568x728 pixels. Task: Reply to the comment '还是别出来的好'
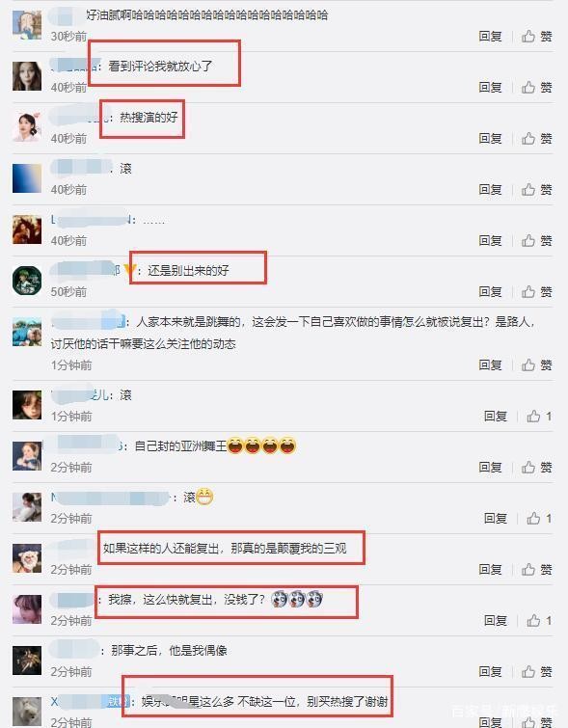491,291
